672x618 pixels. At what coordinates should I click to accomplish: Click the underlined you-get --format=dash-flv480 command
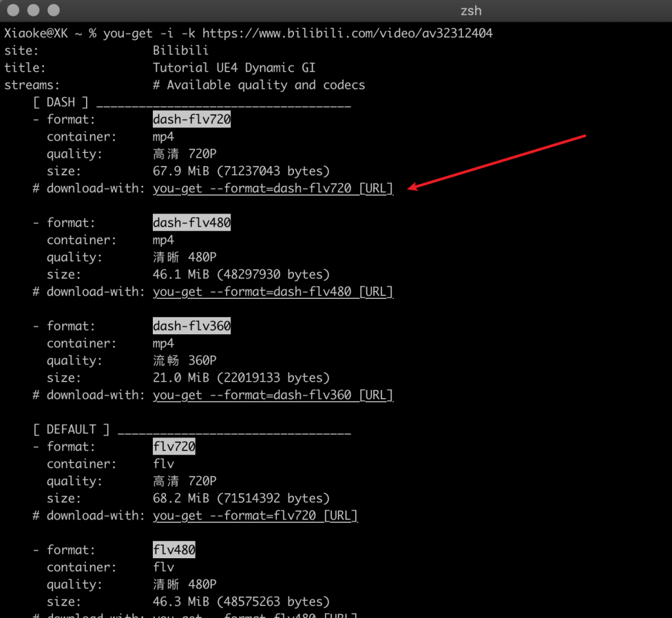272,292
